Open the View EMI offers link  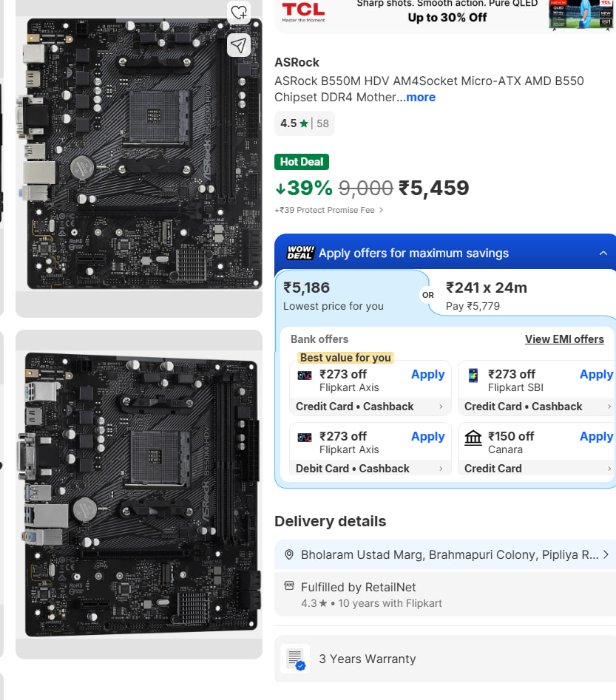pyautogui.click(x=564, y=339)
